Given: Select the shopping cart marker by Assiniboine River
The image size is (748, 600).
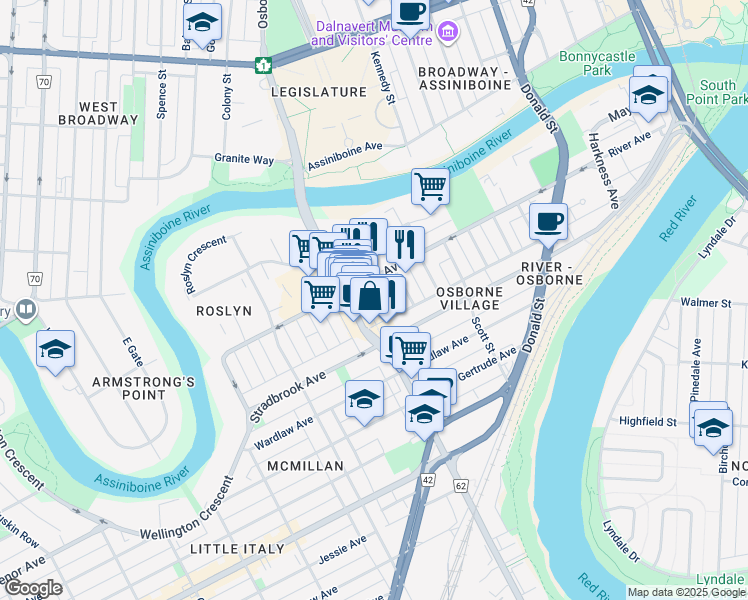Looking at the screenshot, I should pos(430,189).
